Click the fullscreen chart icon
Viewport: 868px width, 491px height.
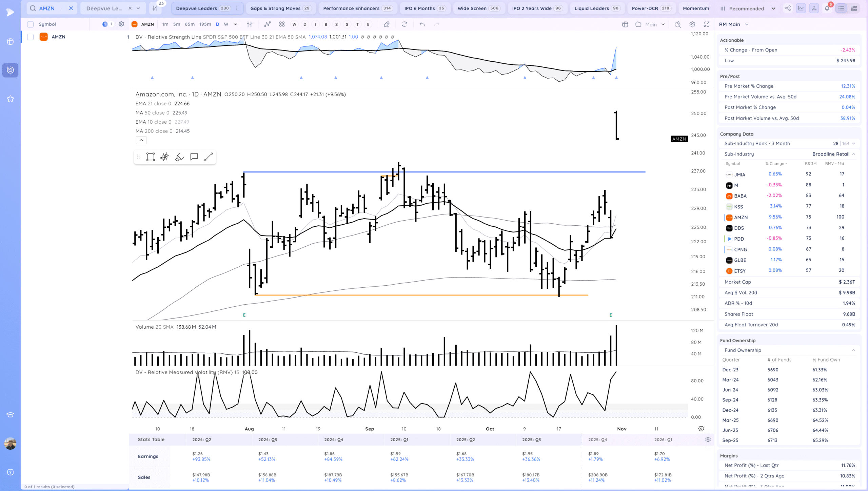pos(706,24)
